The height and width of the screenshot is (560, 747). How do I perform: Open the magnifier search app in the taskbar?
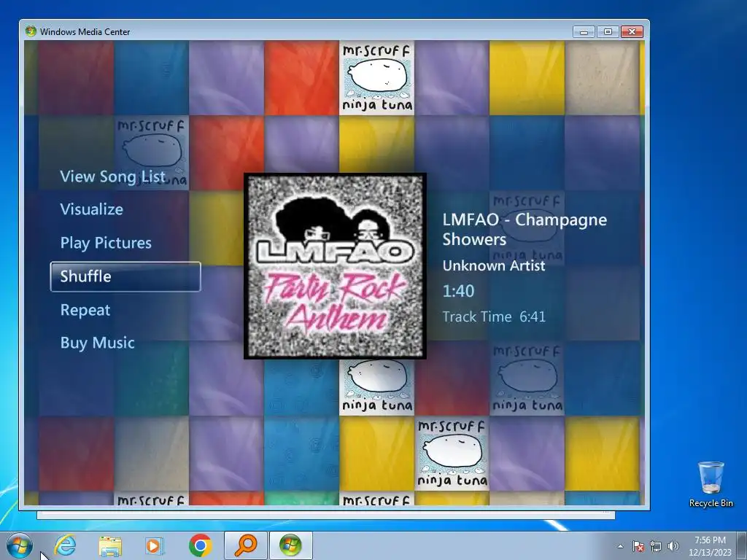pyautogui.click(x=245, y=545)
